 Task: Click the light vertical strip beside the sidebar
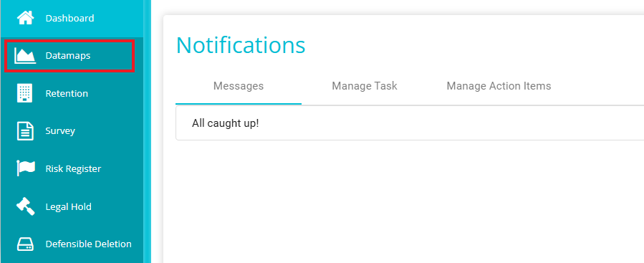147,132
